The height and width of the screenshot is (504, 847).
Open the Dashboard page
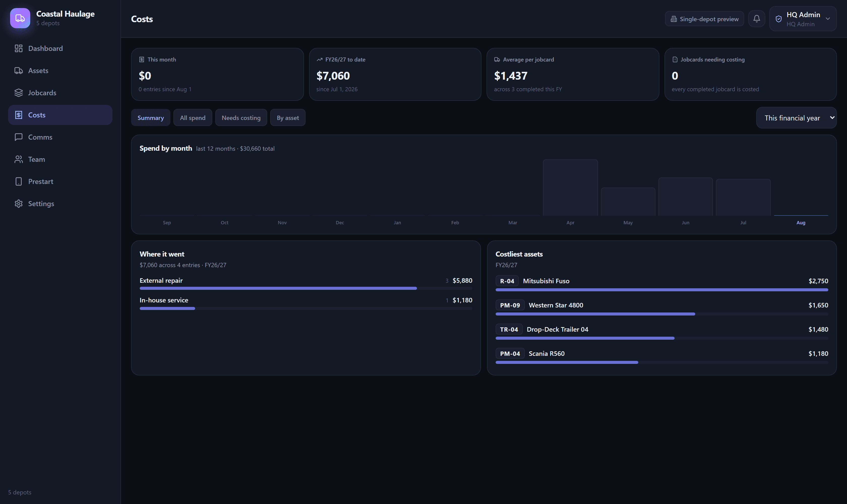point(60,49)
